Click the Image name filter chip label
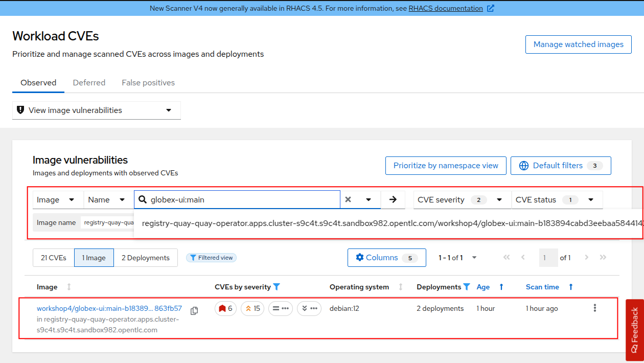644x363 pixels. point(56,222)
